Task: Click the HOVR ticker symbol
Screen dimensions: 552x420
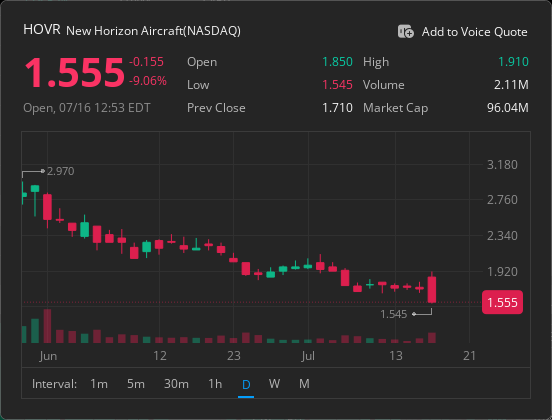Action: (x=42, y=30)
